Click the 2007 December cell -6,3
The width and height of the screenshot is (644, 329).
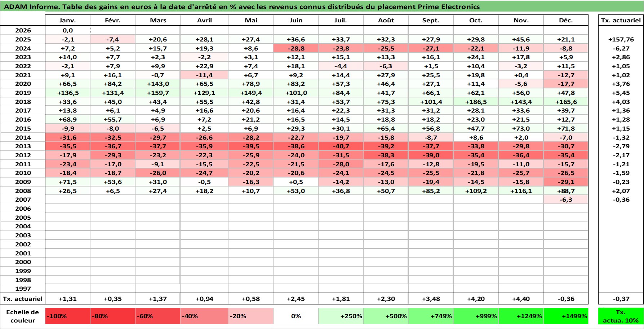[566, 199]
